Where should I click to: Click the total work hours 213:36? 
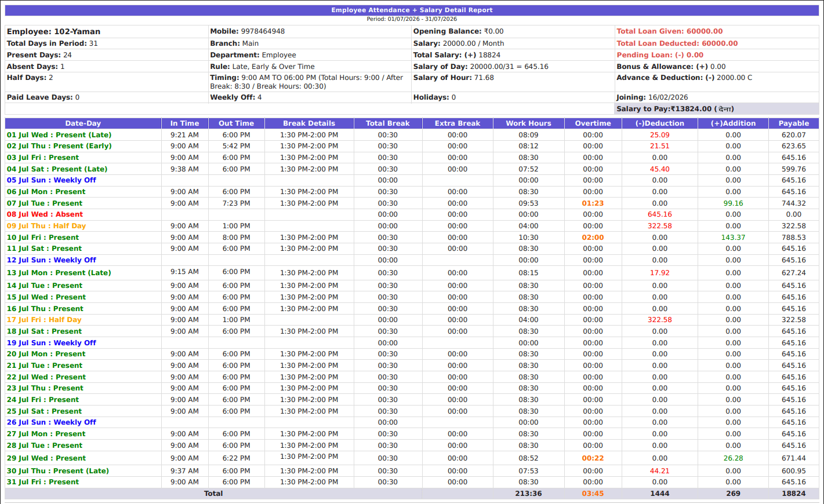tap(528, 494)
